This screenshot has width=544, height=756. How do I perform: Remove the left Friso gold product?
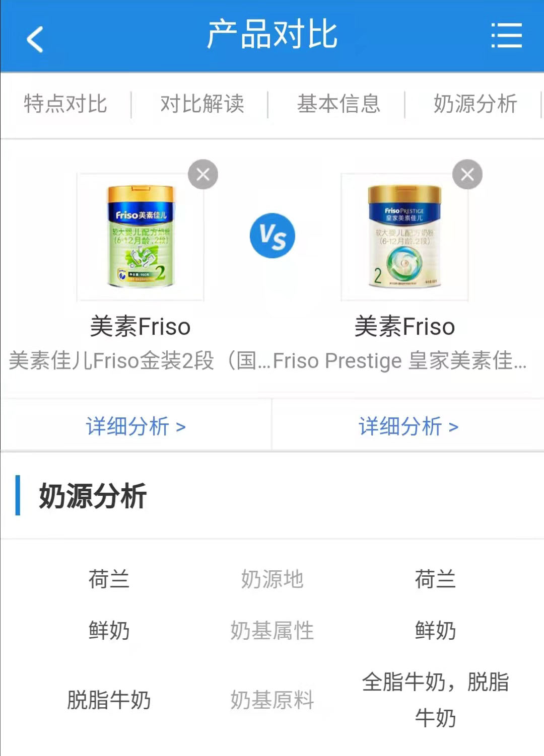tap(203, 175)
